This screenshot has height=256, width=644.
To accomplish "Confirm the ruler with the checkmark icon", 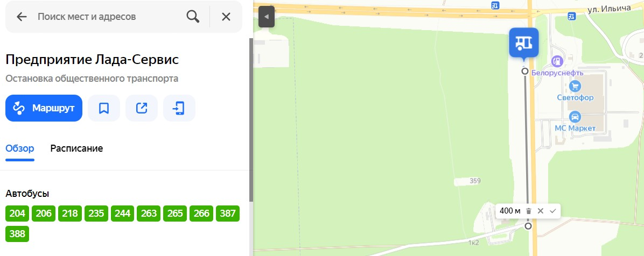I will coord(552,211).
